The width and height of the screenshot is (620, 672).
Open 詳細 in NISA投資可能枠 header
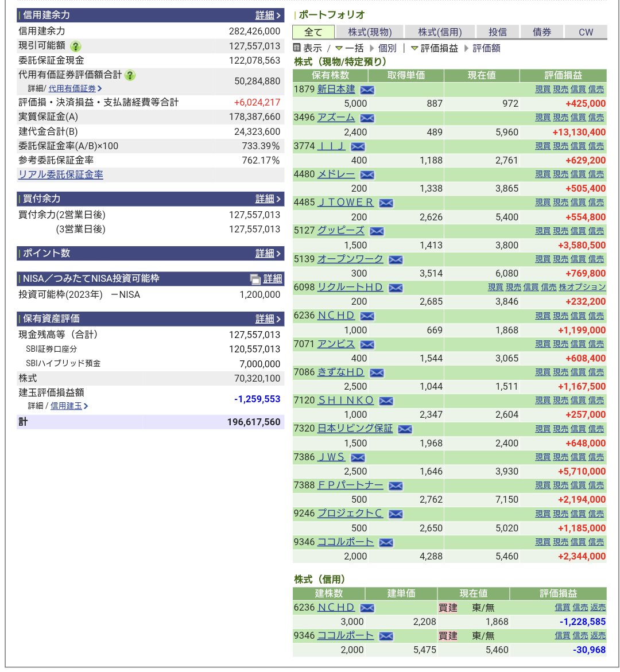click(272, 279)
